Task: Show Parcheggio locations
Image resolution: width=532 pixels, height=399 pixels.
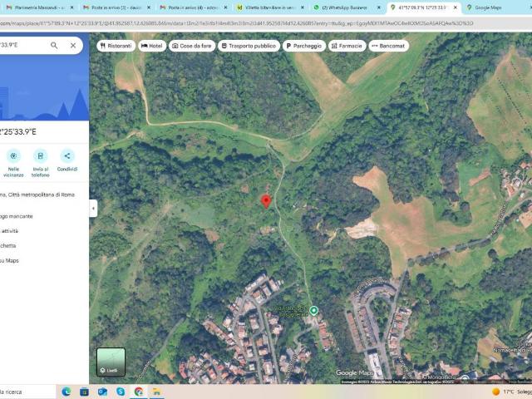Action: coord(304,46)
